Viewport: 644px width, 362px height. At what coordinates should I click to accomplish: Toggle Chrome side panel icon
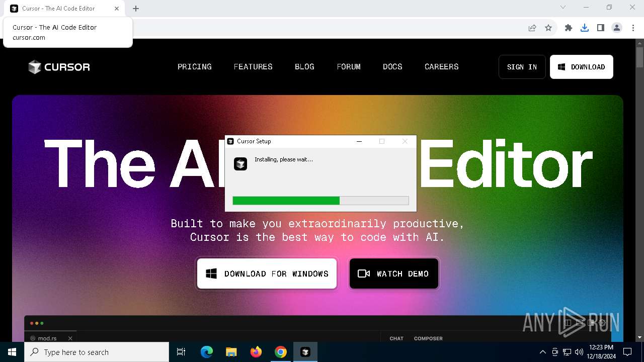coord(601,28)
